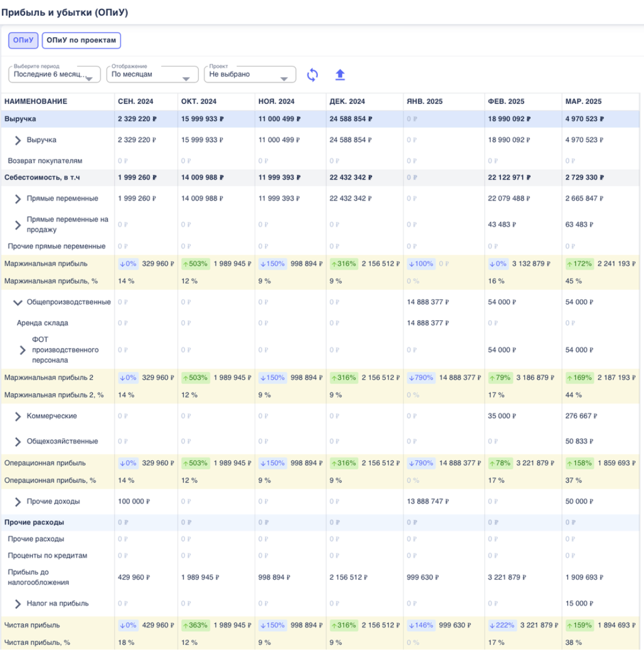Viewport: 644px width, 652px height.
Task: Expand ФОТ производственного персонала row
Action: click(x=23, y=350)
